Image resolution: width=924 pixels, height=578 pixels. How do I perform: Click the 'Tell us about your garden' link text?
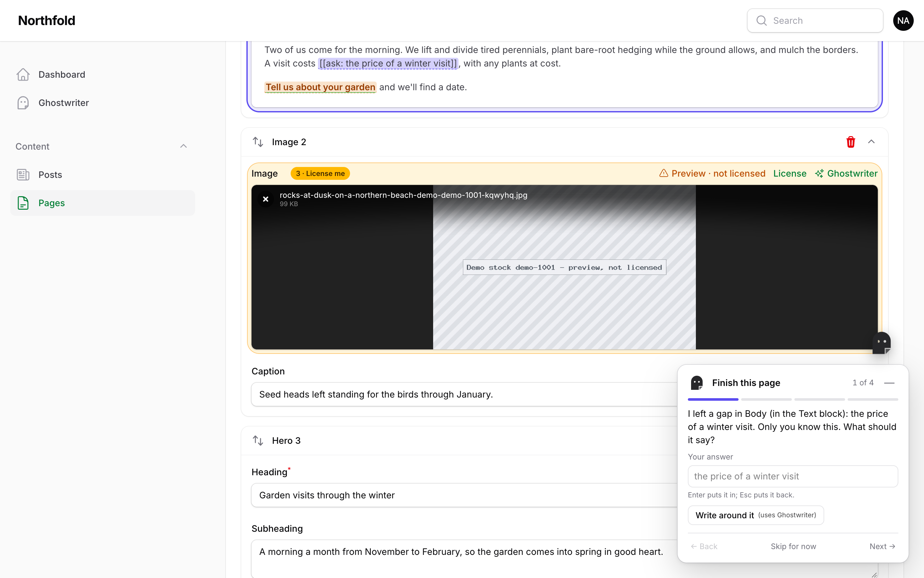(x=320, y=87)
